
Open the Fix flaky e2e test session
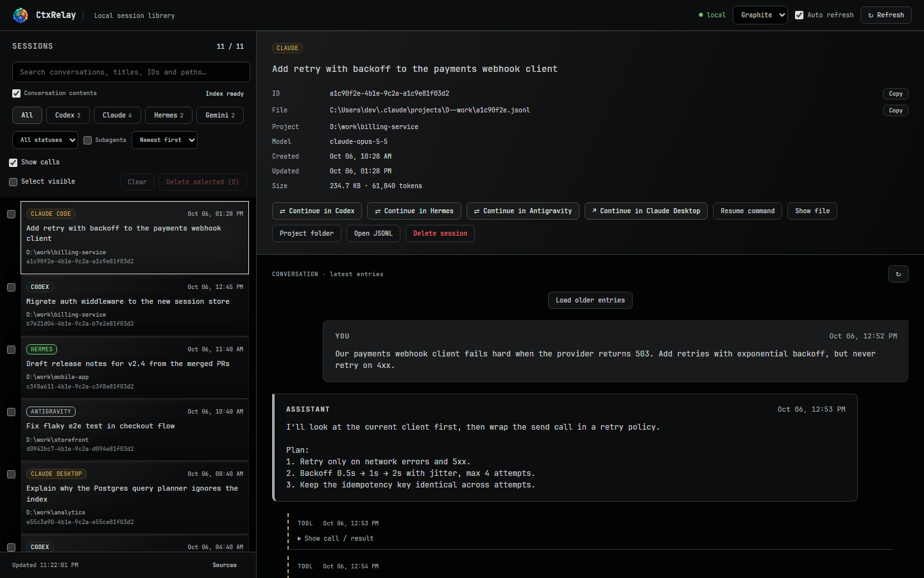135,430
